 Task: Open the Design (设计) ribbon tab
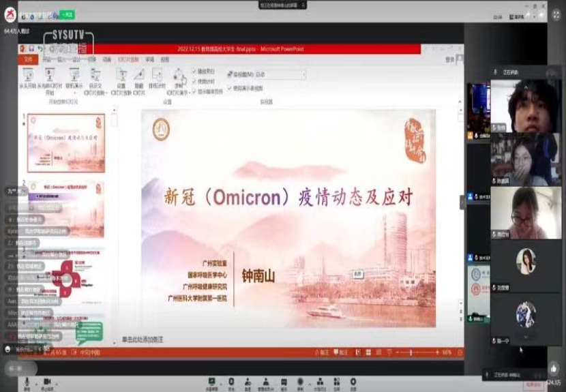[77, 59]
